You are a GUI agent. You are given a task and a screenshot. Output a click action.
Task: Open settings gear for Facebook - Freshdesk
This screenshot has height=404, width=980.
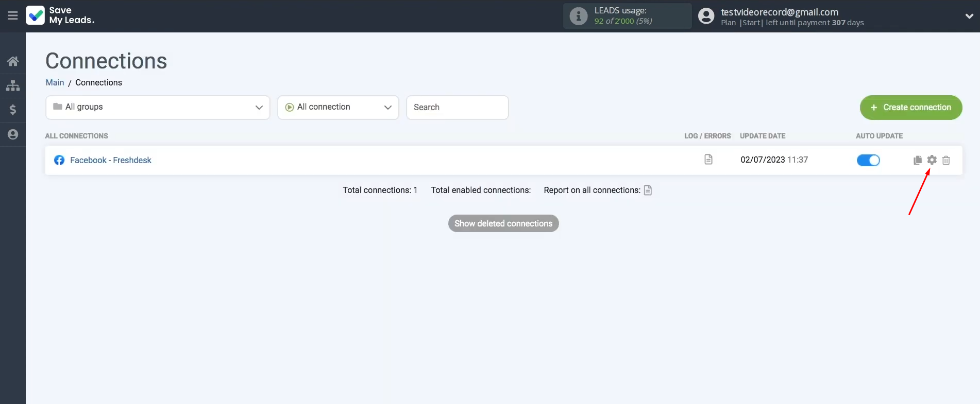[x=932, y=160]
